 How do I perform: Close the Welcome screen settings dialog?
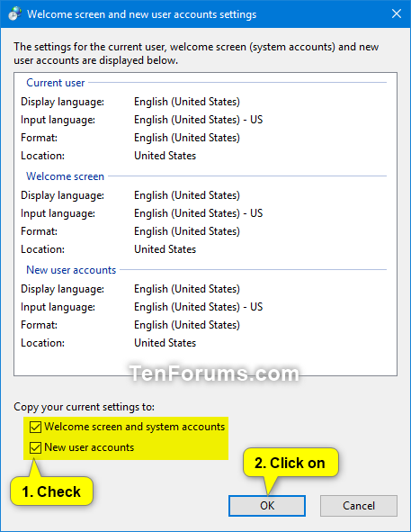click(397, 14)
